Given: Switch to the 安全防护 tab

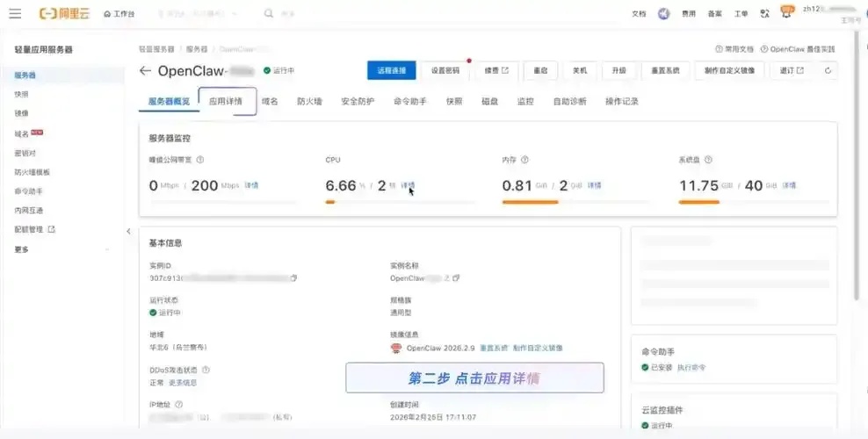Looking at the screenshot, I should click(x=358, y=101).
